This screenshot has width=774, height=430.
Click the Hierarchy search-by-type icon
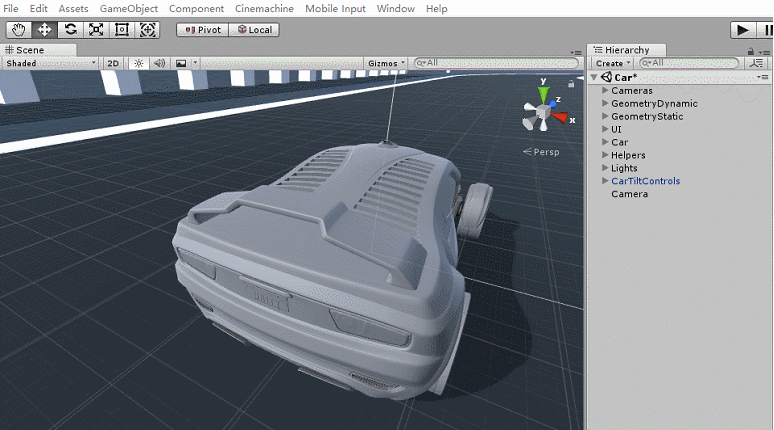point(756,63)
